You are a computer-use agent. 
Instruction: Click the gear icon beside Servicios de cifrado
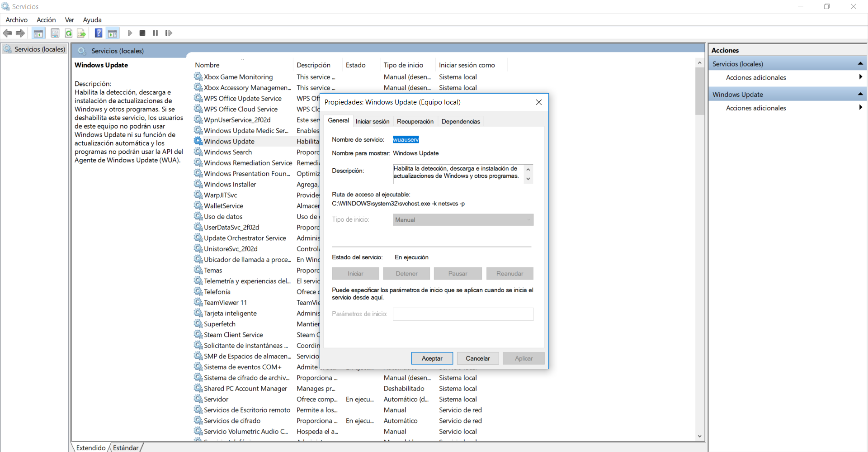tap(198, 420)
